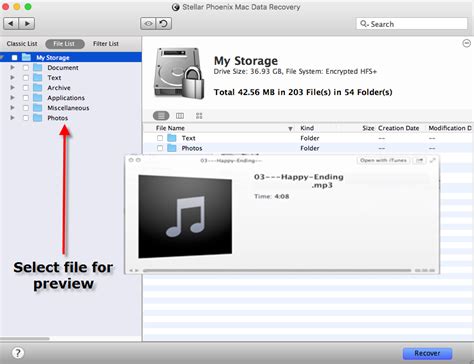Click the My Storage folder icon
This screenshot has height=364, width=474.
(26, 57)
